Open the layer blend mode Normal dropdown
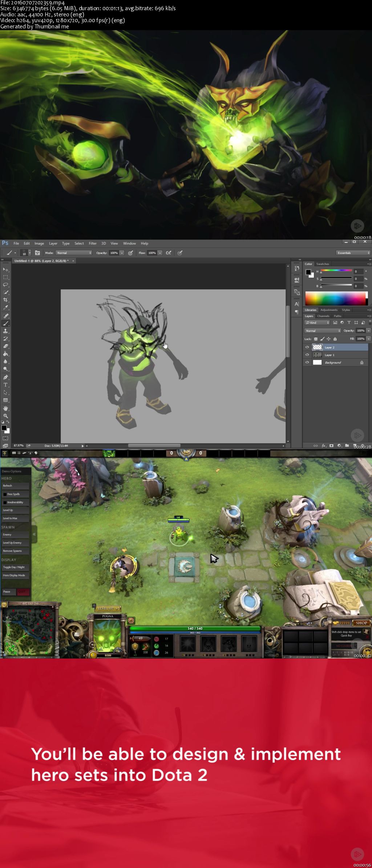The height and width of the screenshot is (868, 372). click(323, 331)
